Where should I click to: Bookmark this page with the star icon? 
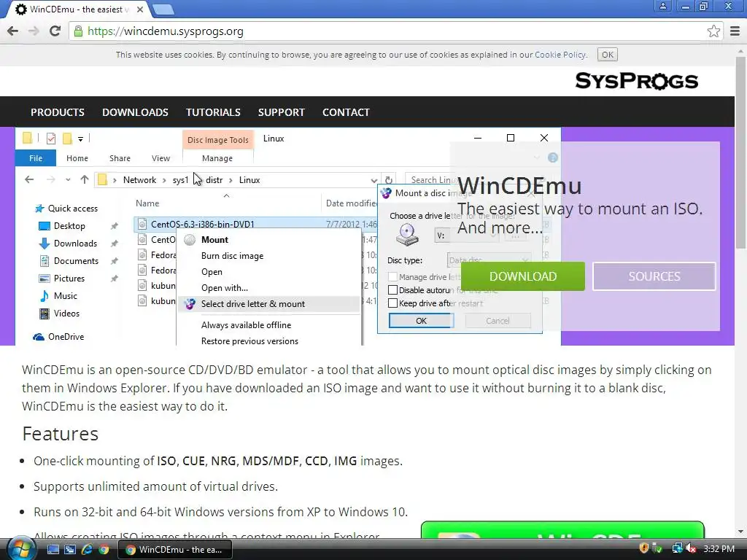713,31
